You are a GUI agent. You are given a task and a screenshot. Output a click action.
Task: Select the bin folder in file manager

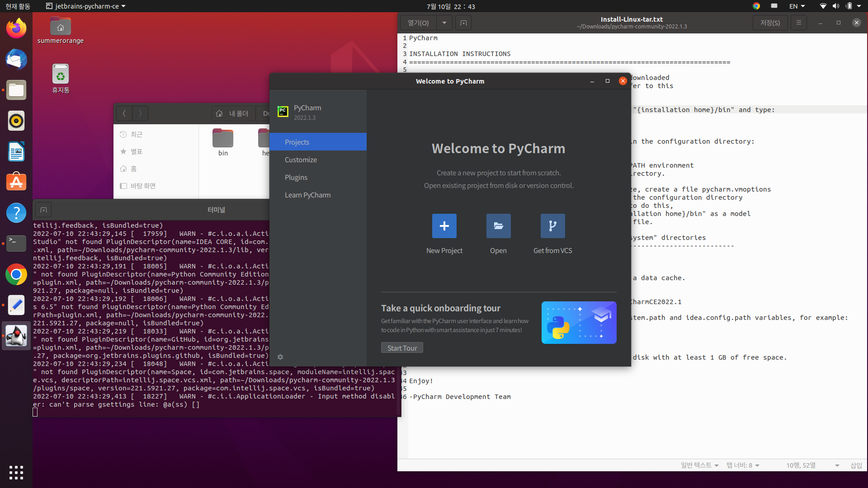click(x=223, y=142)
